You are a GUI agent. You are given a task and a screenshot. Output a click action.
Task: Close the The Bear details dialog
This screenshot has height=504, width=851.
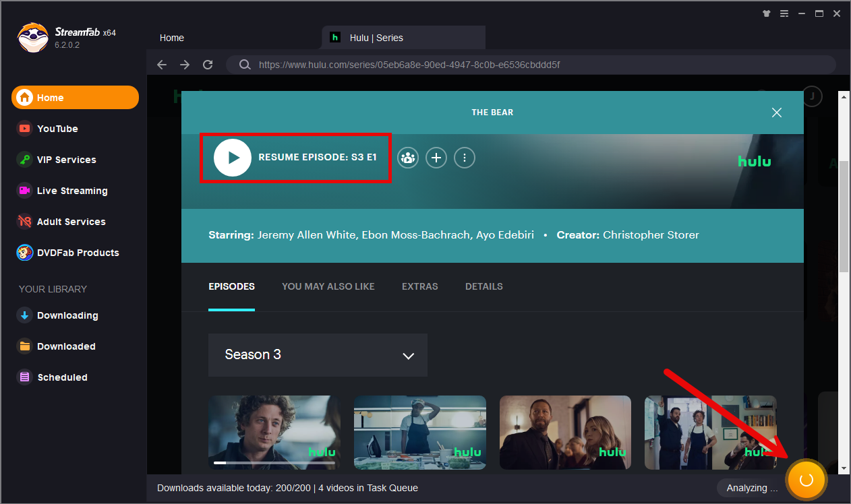[x=777, y=113]
